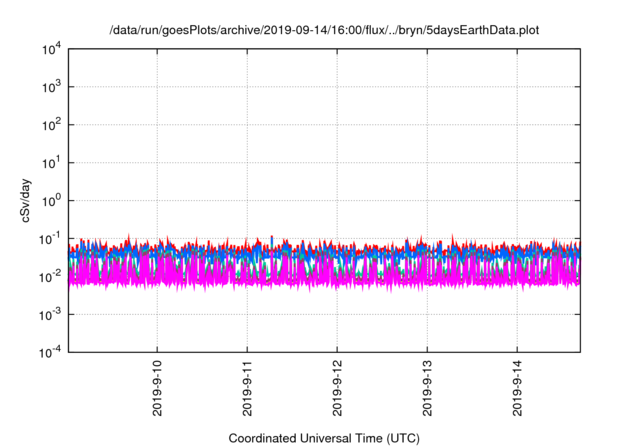Click the plot title file path text
The height and width of the screenshot is (448, 640).
323,30
